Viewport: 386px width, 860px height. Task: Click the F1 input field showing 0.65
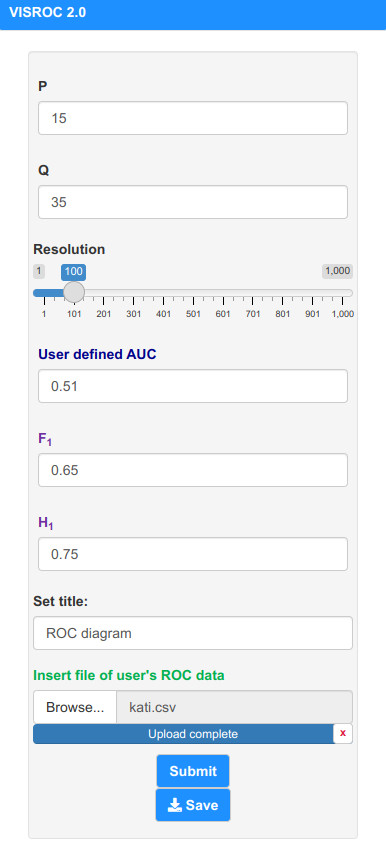point(192,470)
